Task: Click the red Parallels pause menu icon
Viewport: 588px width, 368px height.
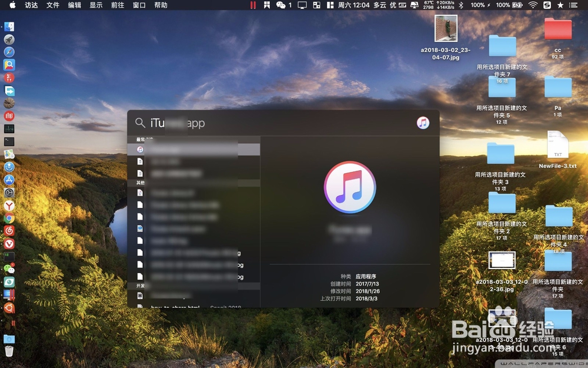Action: (253, 5)
